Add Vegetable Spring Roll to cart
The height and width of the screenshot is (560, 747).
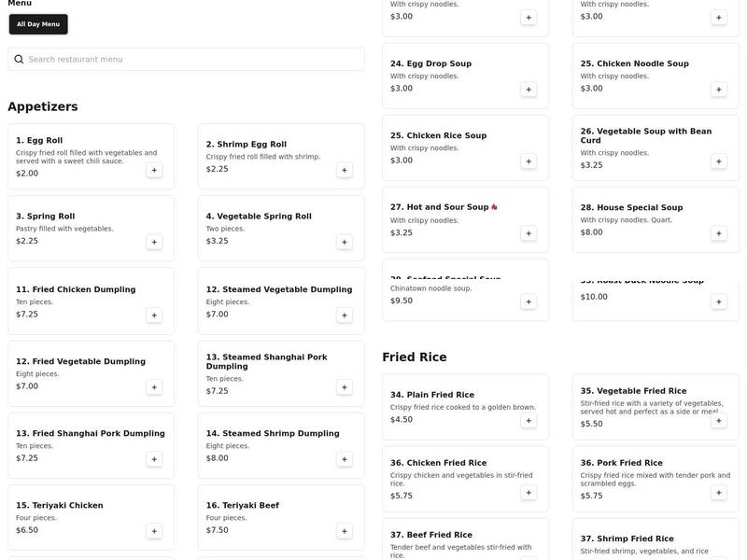point(344,242)
